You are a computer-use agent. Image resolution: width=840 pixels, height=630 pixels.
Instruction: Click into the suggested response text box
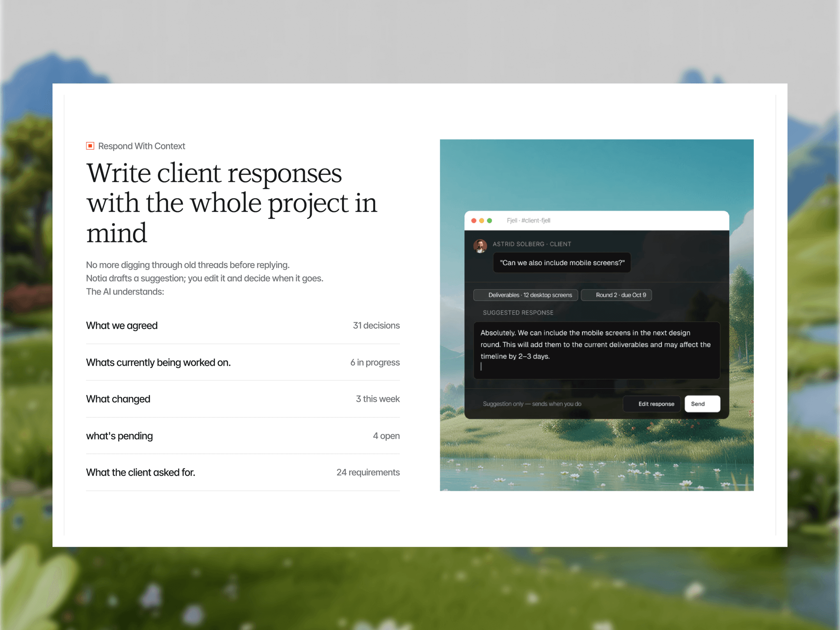tap(597, 351)
